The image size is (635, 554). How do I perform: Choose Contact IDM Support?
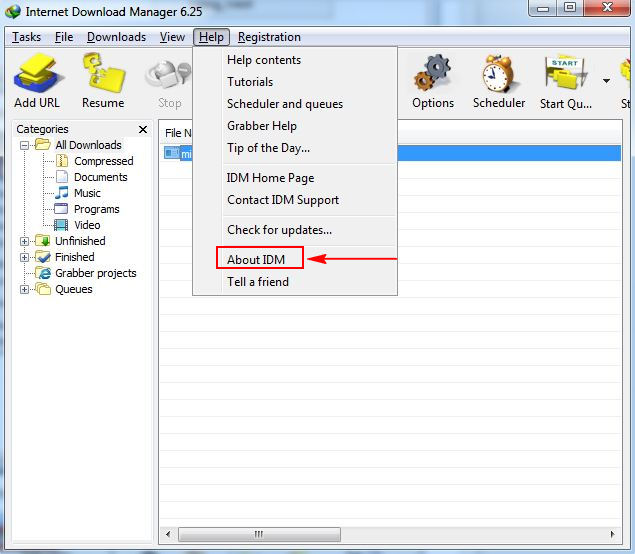295,200
